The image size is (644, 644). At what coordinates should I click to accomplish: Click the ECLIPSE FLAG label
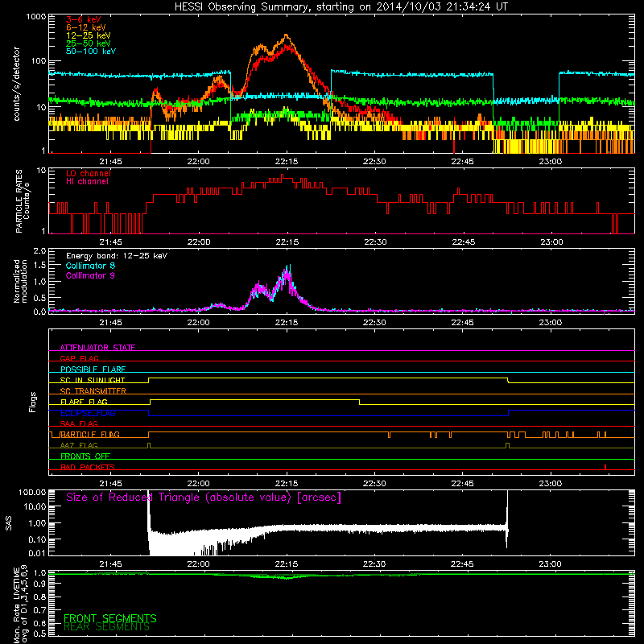click(88, 413)
